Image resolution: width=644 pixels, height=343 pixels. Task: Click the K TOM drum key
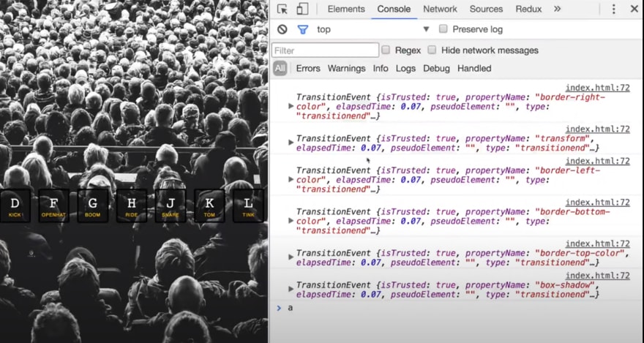[x=209, y=206]
